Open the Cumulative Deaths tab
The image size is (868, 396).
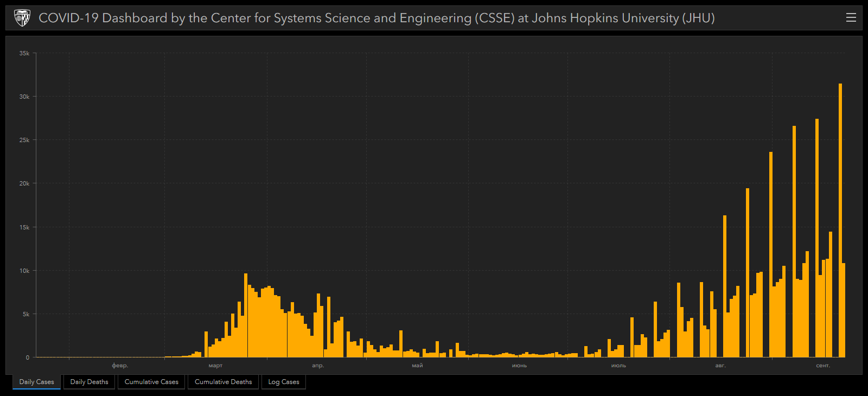(x=223, y=382)
